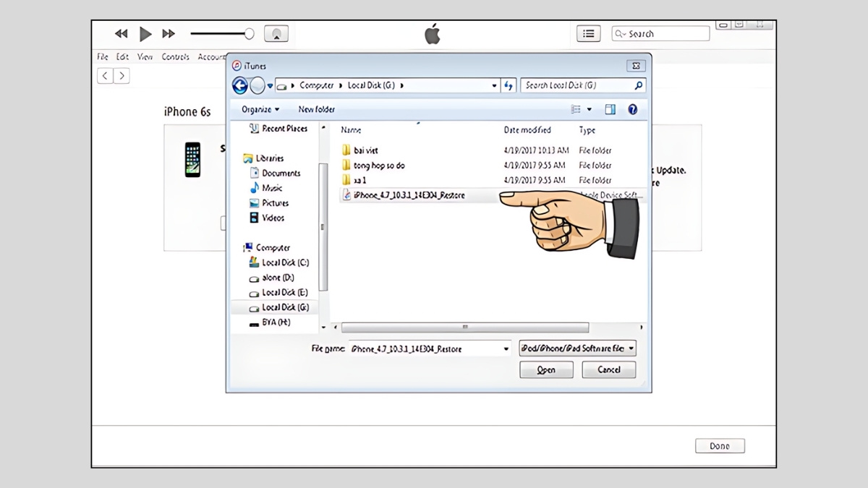
Task: Open the Pictures library
Action: click(269, 203)
